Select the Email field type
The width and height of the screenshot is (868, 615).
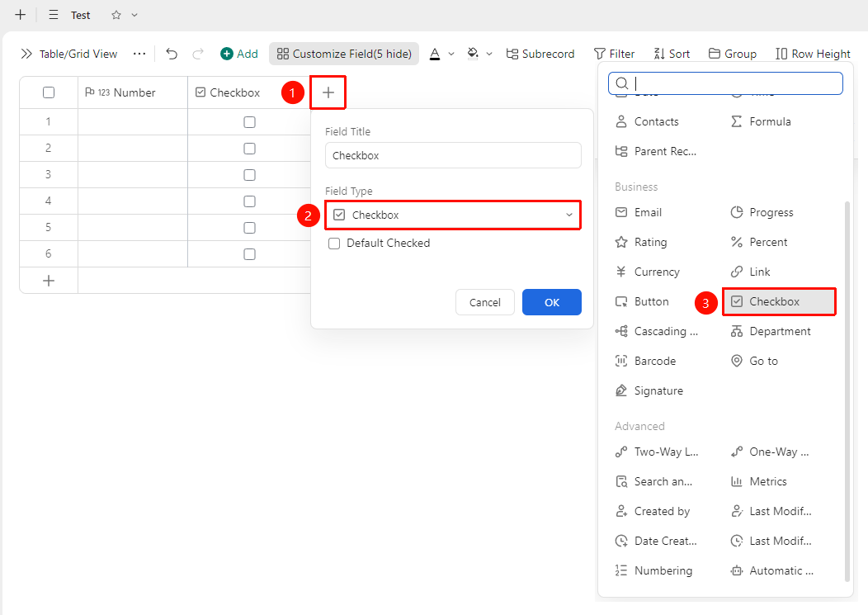639,213
